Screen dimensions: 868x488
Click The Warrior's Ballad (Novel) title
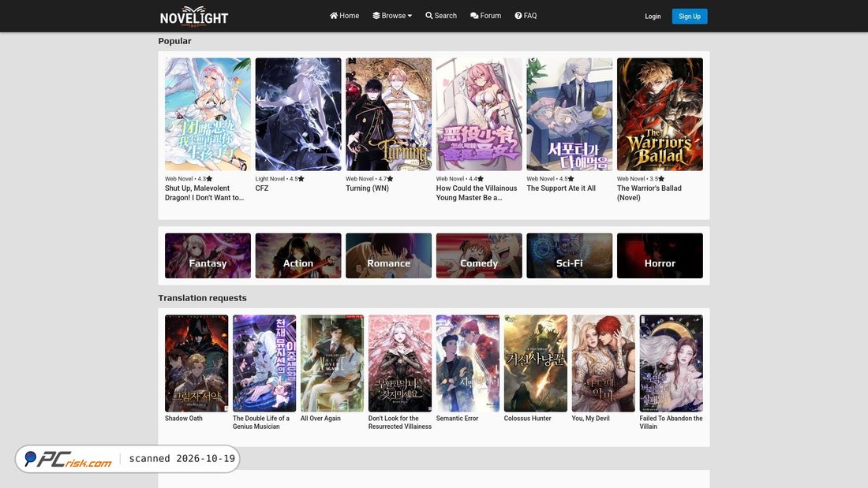(x=649, y=192)
